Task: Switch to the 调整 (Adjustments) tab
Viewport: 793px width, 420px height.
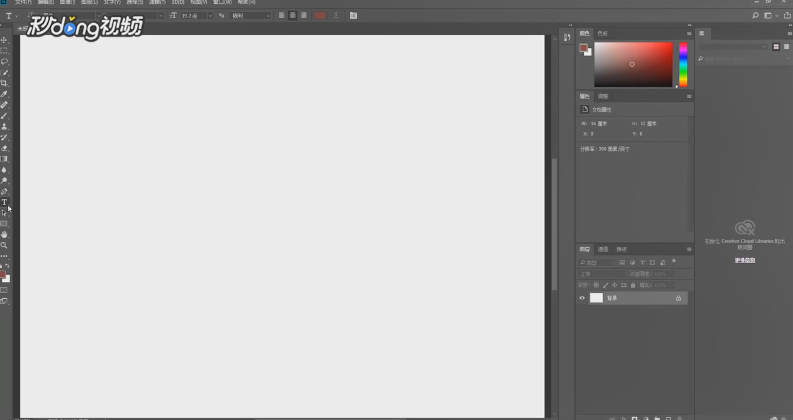Action: point(603,96)
